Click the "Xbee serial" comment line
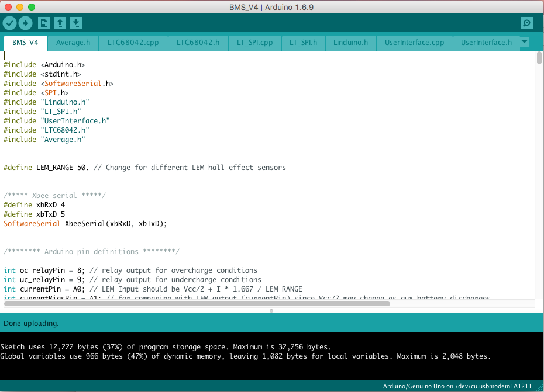Image resolution: width=544 pixels, height=392 pixels. pos(55,196)
